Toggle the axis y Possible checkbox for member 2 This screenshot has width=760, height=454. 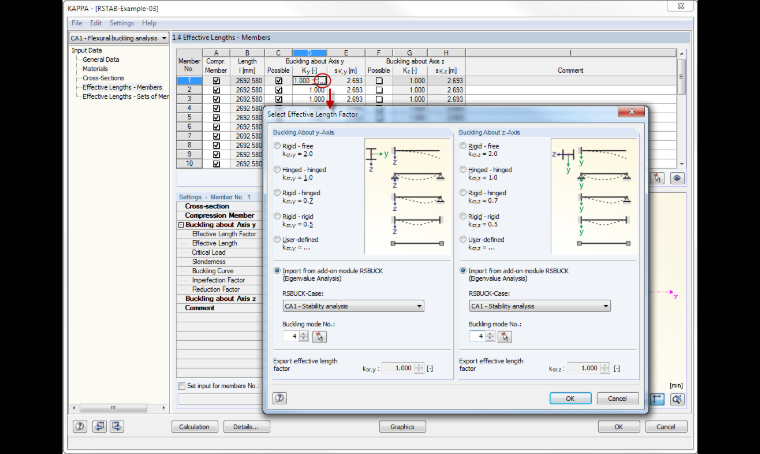click(x=278, y=90)
